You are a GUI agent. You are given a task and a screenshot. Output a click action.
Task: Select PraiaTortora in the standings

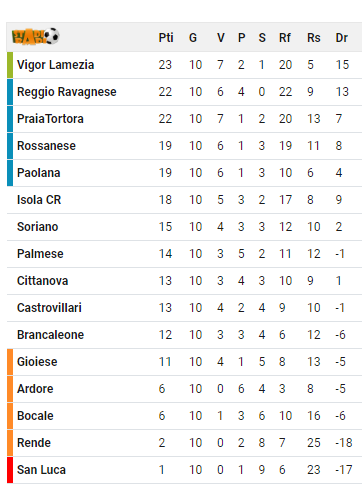pos(50,119)
